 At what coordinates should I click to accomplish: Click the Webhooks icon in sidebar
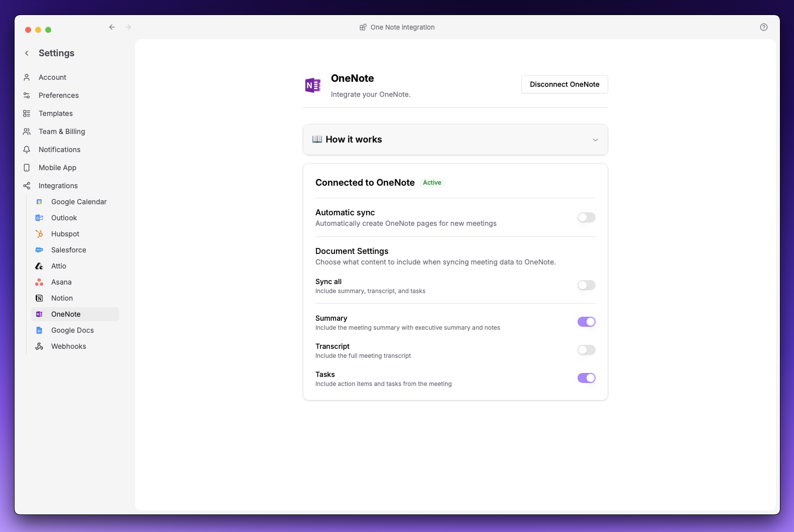[39, 346]
